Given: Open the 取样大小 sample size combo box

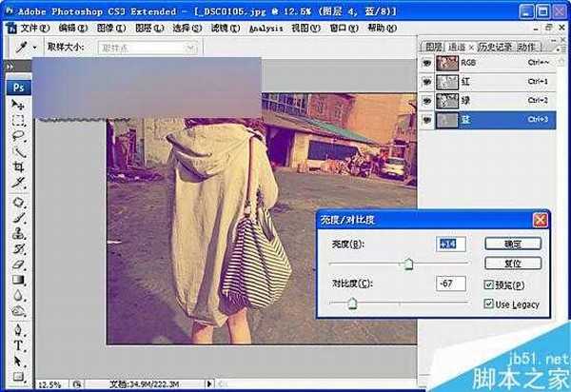Looking at the screenshot, I should (148, 48).
